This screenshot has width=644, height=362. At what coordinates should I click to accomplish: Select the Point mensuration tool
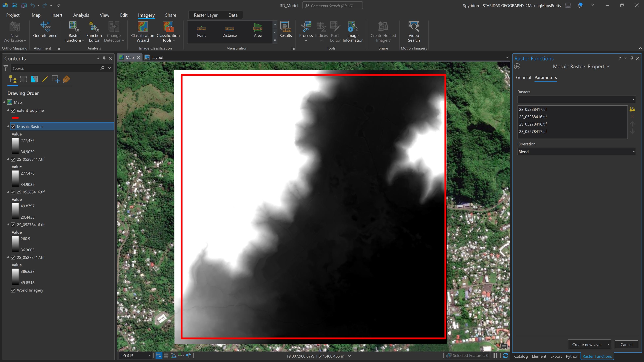(201, 32)
